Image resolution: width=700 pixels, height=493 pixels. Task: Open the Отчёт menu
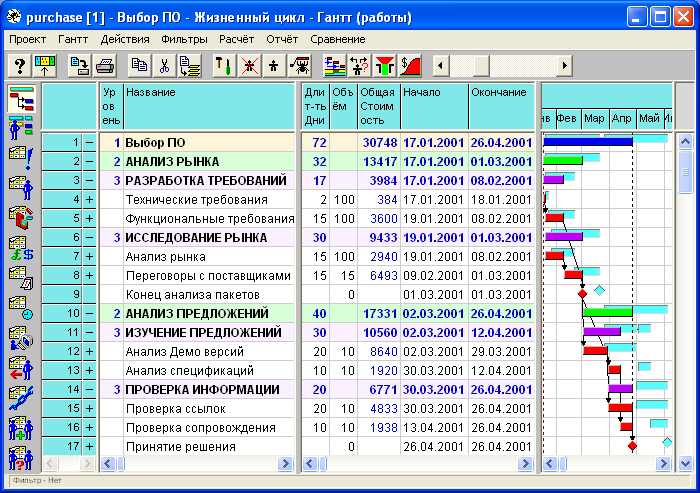click(282, 39)
